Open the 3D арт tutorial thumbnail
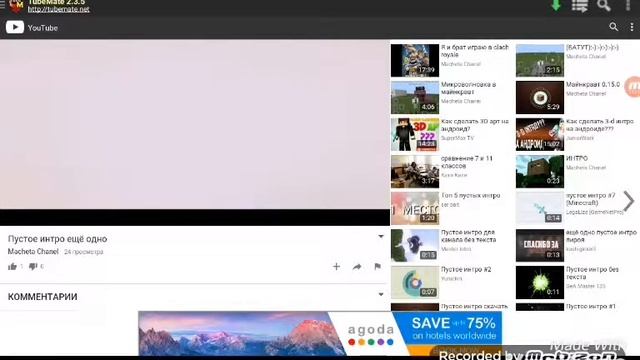Screen dimensions: 640x360 415,135
